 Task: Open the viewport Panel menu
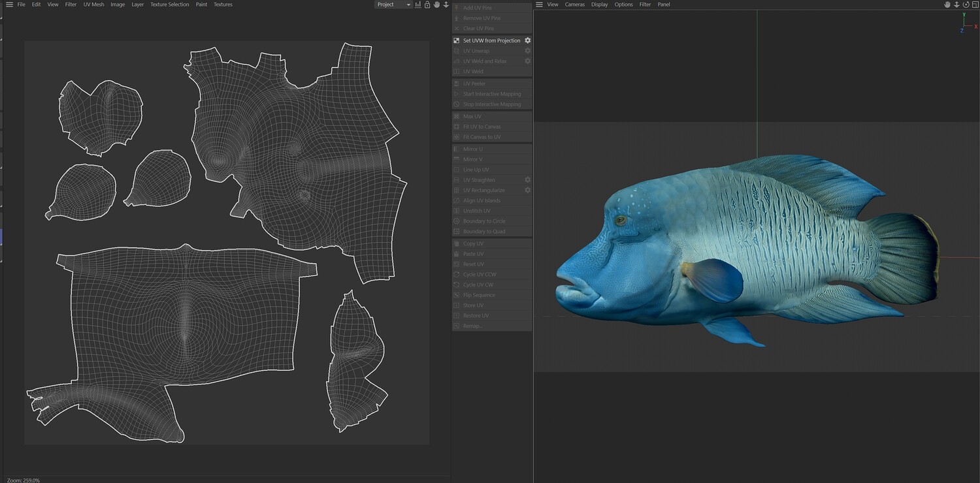coord(664,5)
